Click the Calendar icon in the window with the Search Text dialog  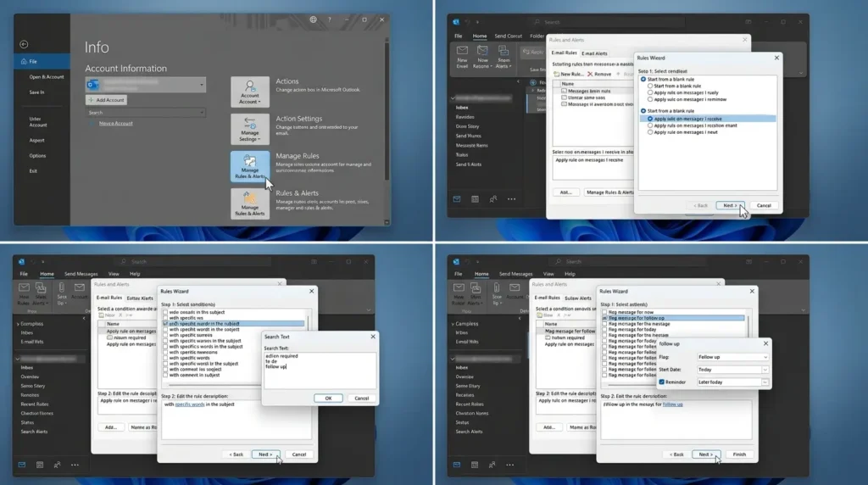(x=40, y=465)
